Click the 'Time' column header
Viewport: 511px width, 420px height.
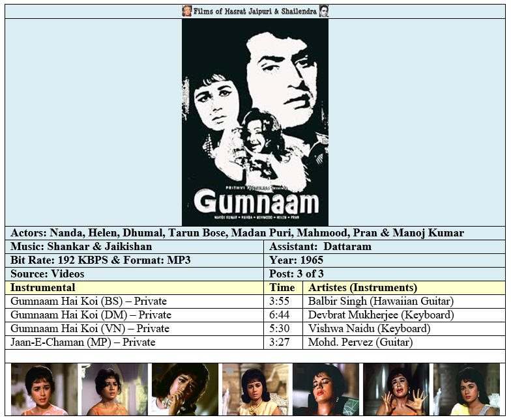click(x=283, y=288)
